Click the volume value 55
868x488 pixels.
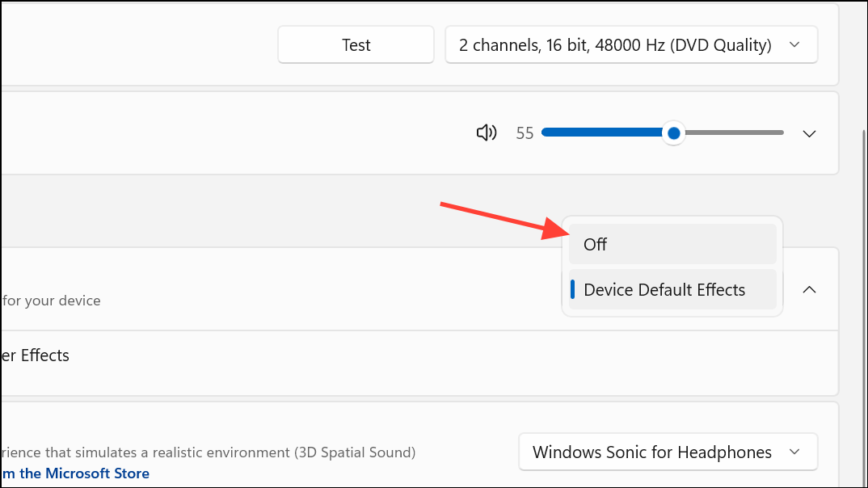click(525, 133)
